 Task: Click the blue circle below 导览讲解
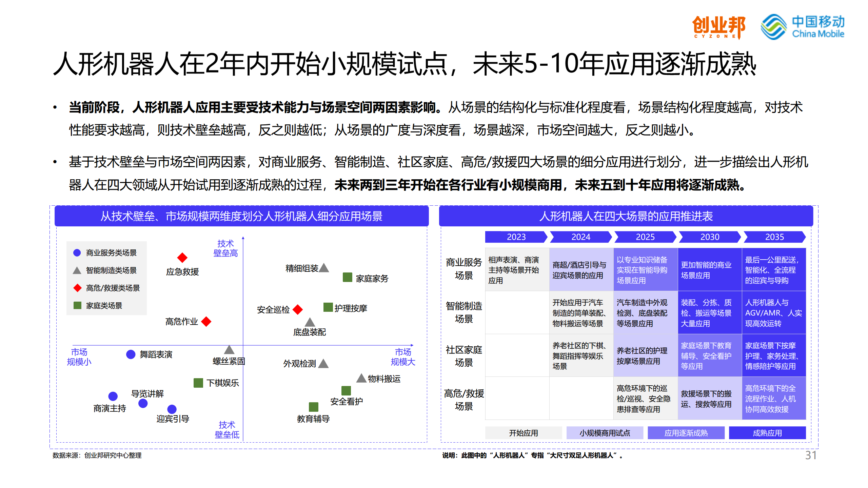pos(143,403)
